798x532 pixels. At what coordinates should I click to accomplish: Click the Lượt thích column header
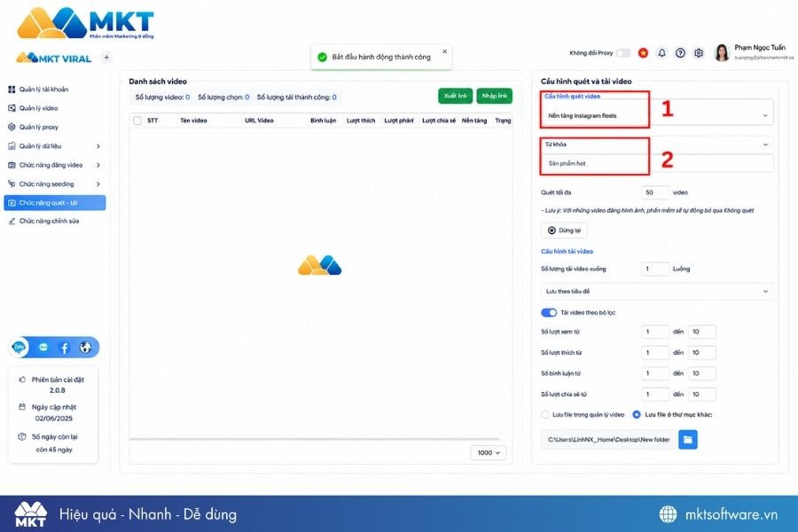pos(361,121)
